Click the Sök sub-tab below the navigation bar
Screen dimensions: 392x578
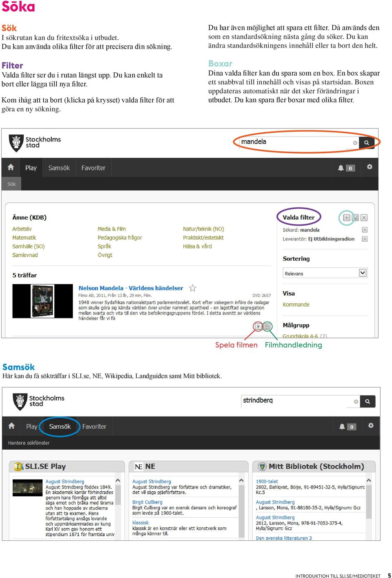tap(11, 184)
